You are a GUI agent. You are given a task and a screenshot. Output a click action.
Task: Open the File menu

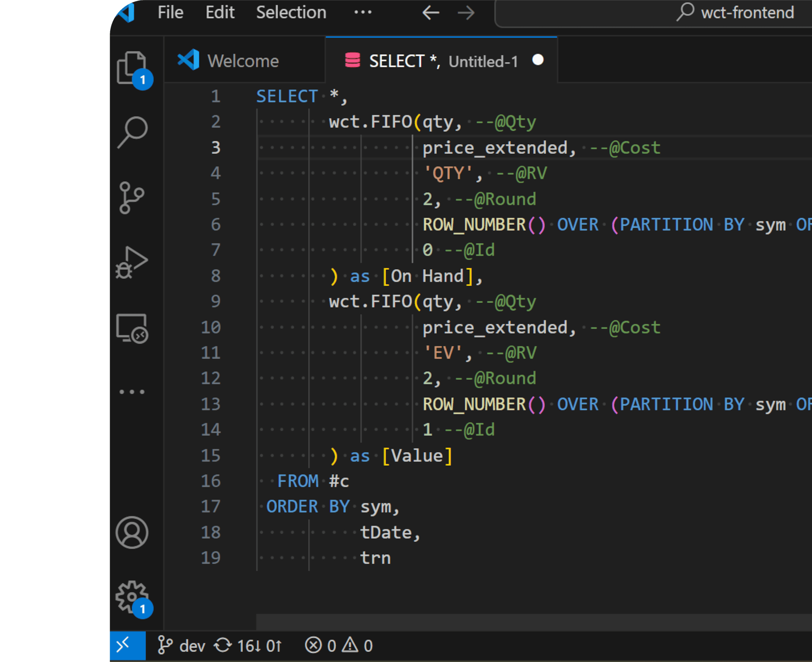(170, 13)
